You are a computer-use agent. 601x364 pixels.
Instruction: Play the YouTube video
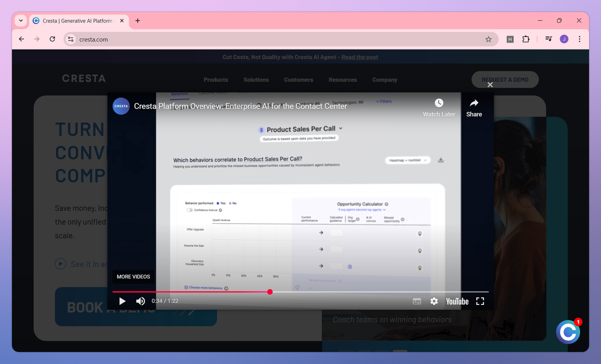click(122, 301)
